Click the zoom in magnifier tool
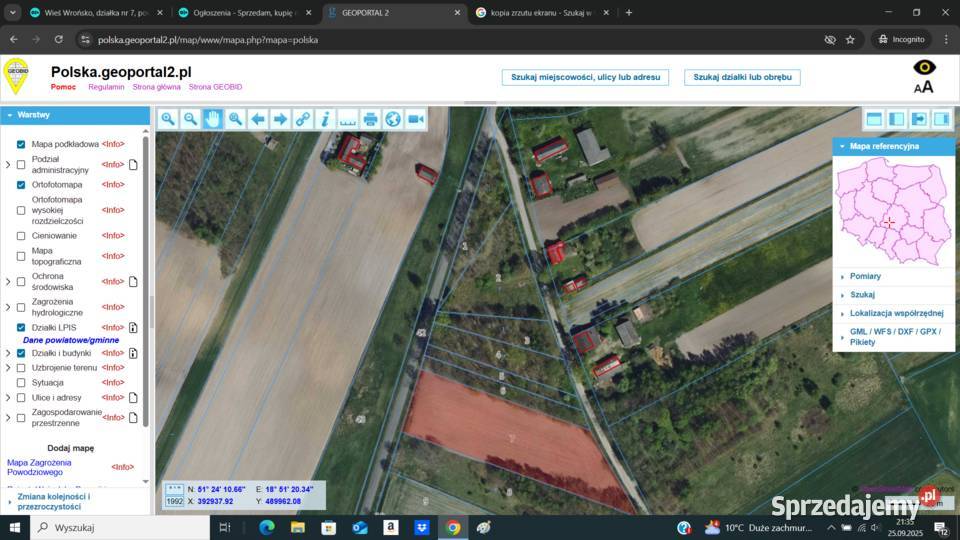This screenshot has width=960, height=540. pyautogui.click(x=168, y=119)
